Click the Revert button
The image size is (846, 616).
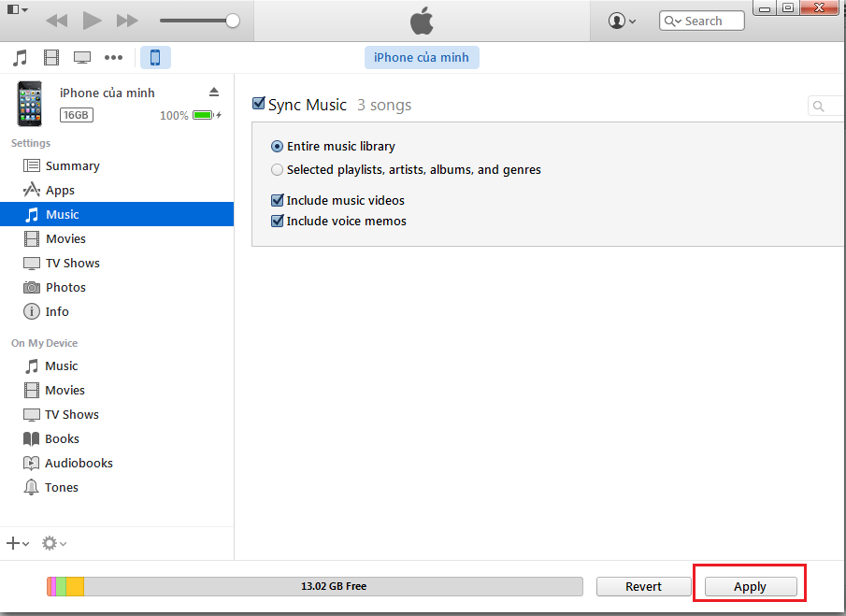click(643, 586)
